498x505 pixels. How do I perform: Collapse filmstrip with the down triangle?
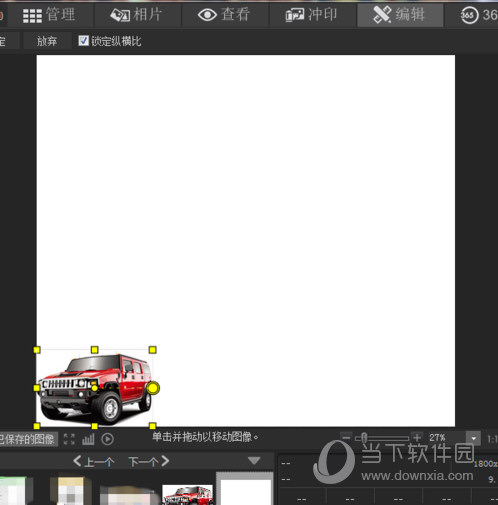(254, 461)
